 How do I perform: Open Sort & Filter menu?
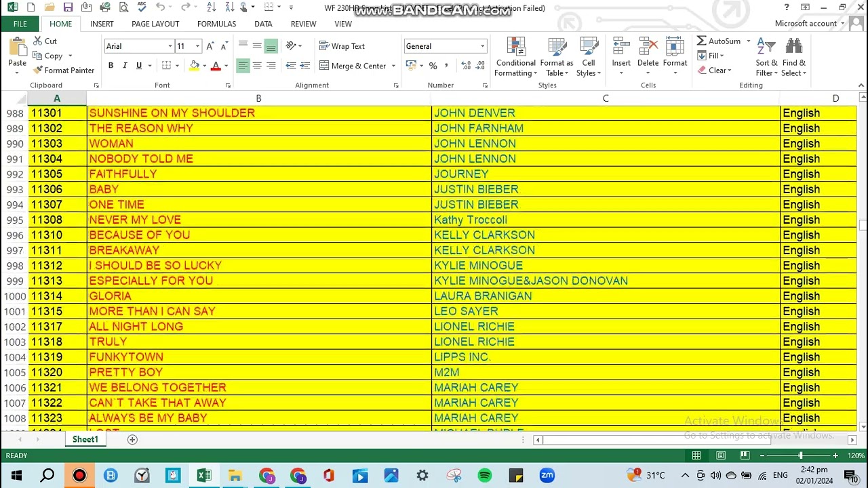[766, 57]
